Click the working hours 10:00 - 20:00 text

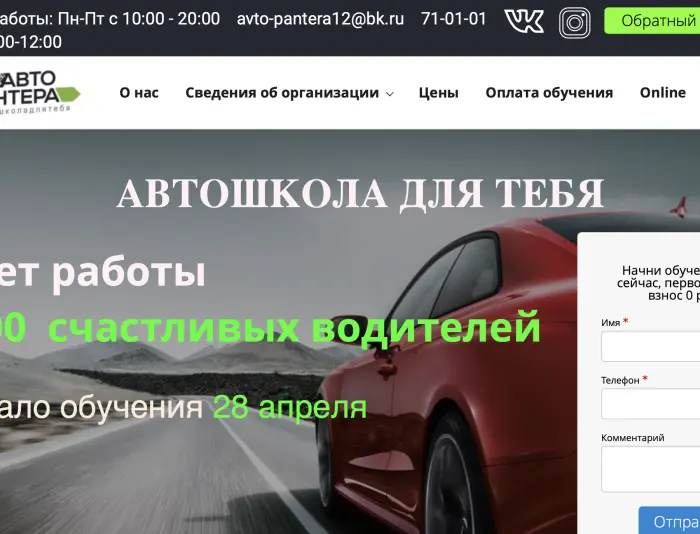pos(171,19)
